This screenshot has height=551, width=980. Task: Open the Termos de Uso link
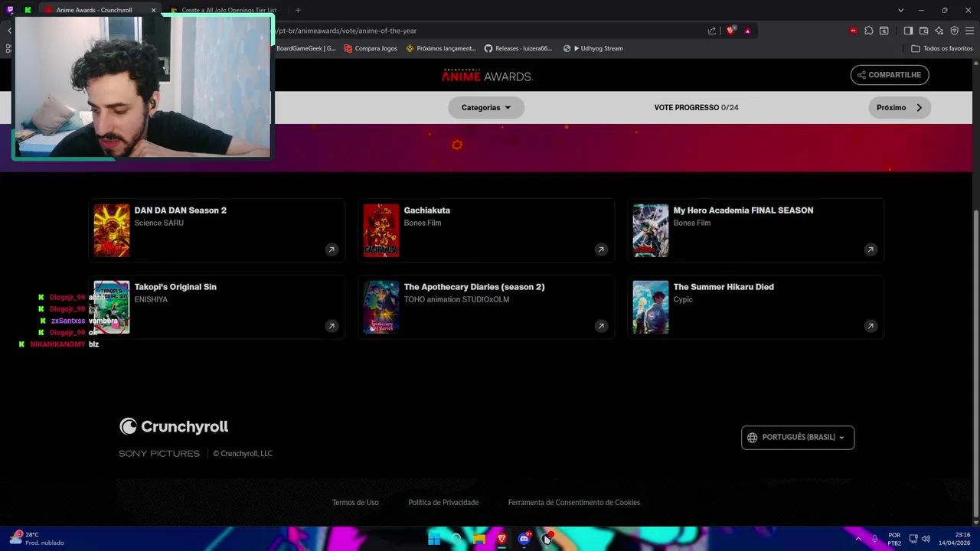pos(355,503)
